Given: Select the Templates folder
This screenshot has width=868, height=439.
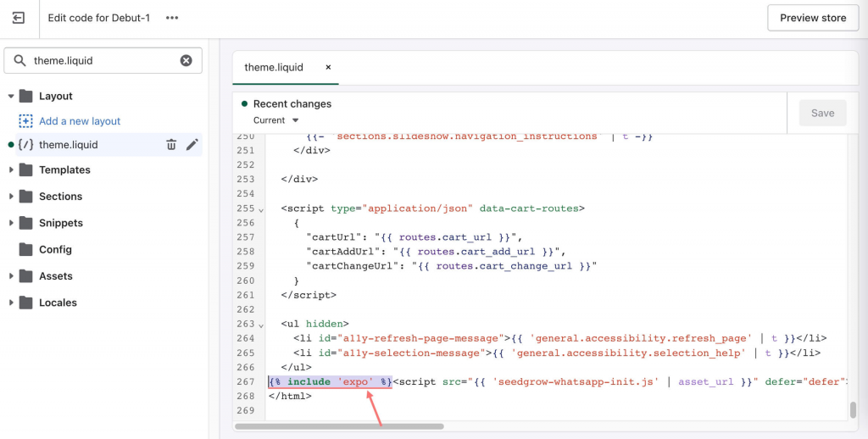Looking at the screenshot, I should [x=64, y=170].
